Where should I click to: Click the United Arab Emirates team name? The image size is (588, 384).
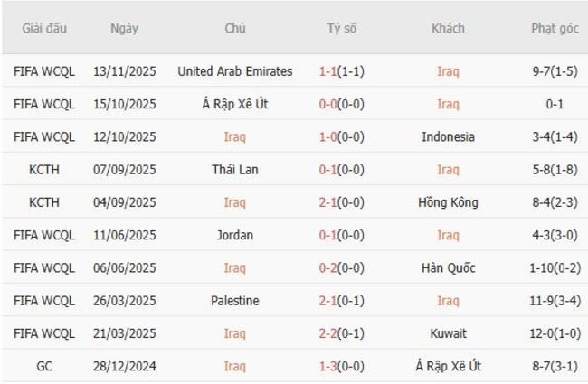(235, 71)
